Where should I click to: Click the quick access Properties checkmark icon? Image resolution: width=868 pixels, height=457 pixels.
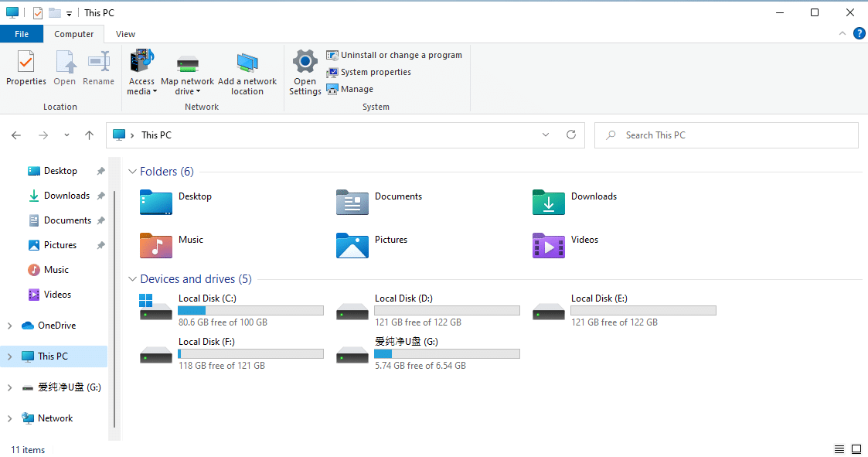click(38, 12)
